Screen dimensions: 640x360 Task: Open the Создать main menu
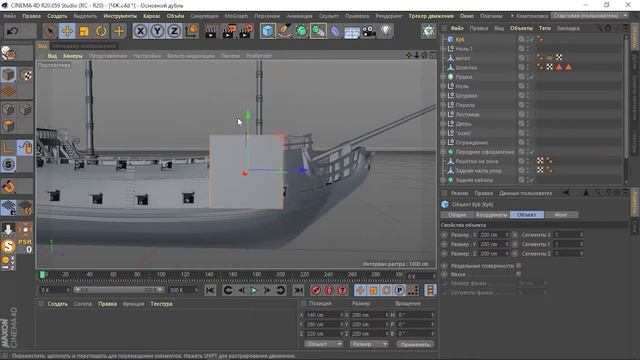57,16
